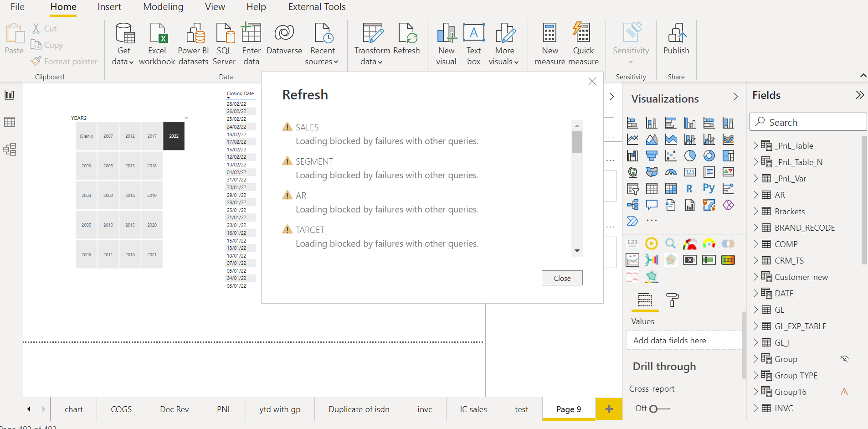
Task: Switch to the PNL page tab
Action: pos(224,409)
